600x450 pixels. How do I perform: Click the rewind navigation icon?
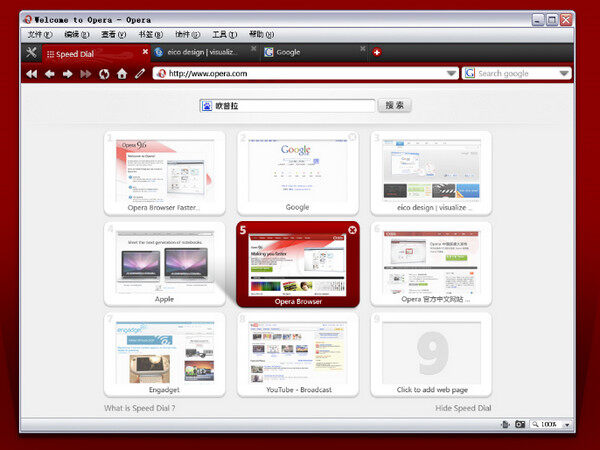32,74
